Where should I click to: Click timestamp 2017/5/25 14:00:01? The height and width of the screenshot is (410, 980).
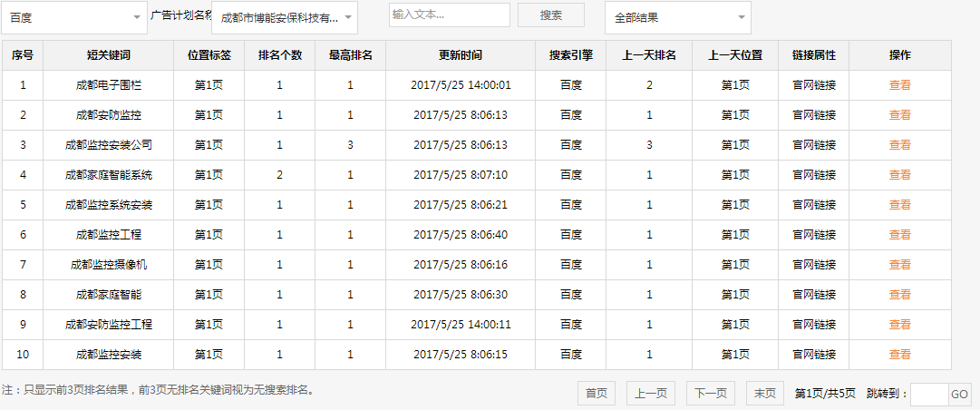pos(461,85)
